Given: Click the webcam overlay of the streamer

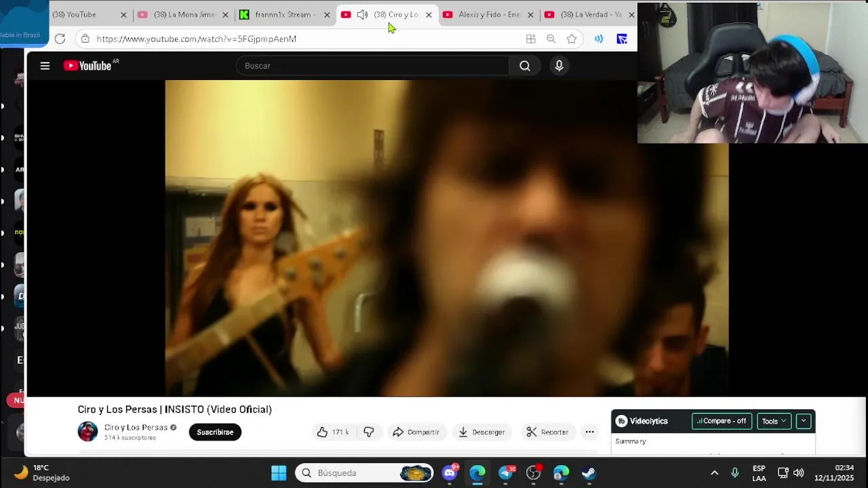Looking at the screenshot, I should point(752,73).
